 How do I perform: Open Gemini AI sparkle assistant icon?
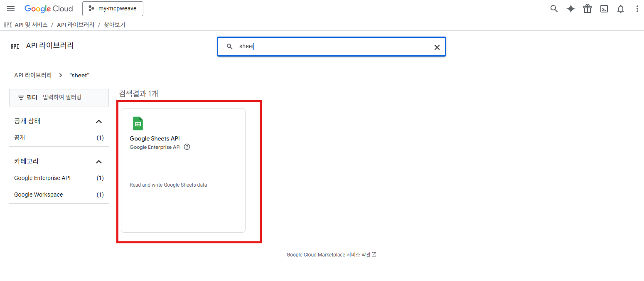(x=571, y=9)
